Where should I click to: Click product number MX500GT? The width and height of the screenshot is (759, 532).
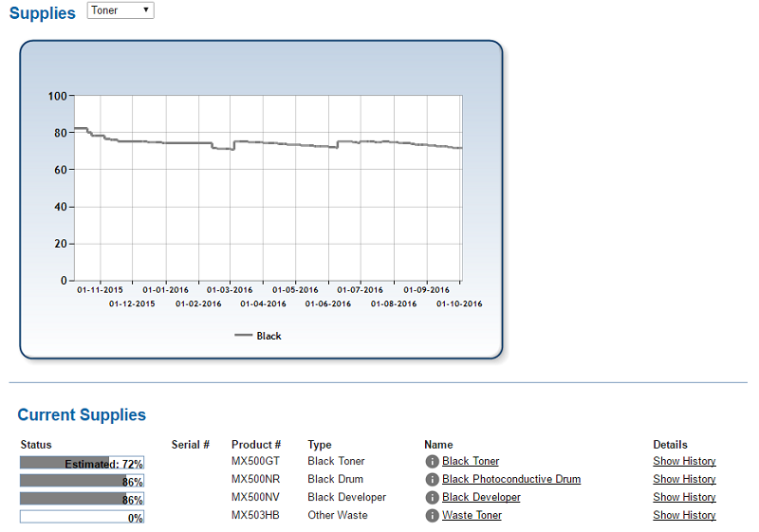point(255,461)
